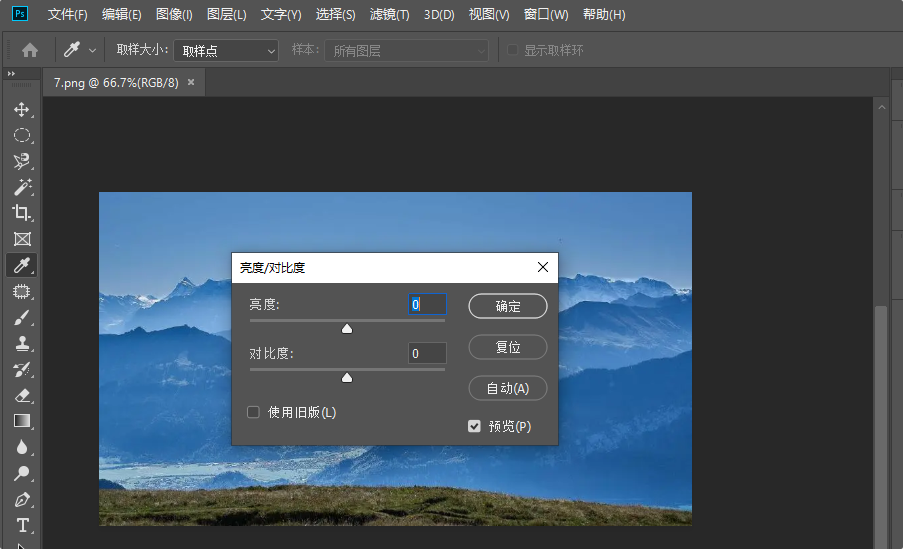This screenshot has width=903, height=549.
Task: Click the canvas vertical scrollbar up arrow
Action: [x=882, y=107]
